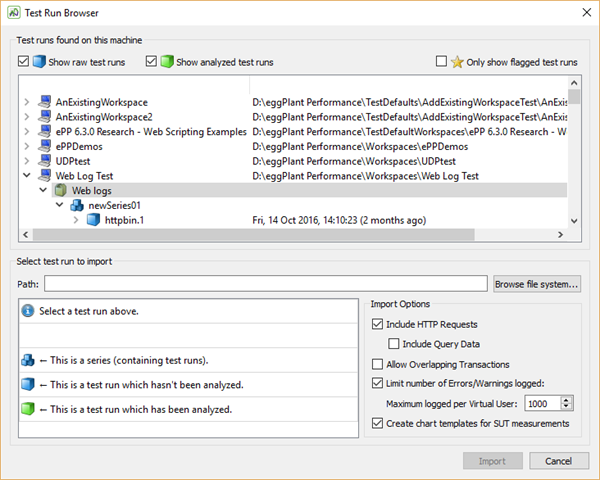Expand the AnExistingWorkspace tree node
Viewport: 600px width, 480px height.
[26, 102]
